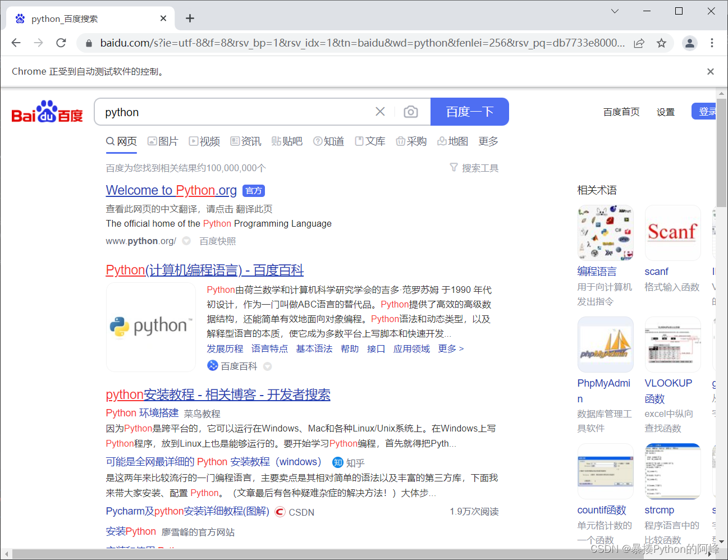Viewport: 728px width, 560px height.
Task: Open 百度快照 cached page
Action: 218,241
